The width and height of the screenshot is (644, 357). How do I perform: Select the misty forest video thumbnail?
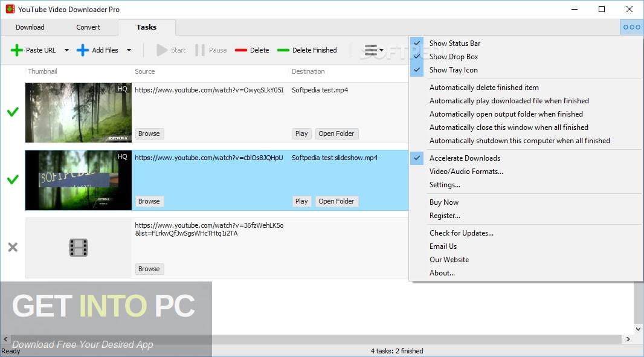tap(79, 112)
